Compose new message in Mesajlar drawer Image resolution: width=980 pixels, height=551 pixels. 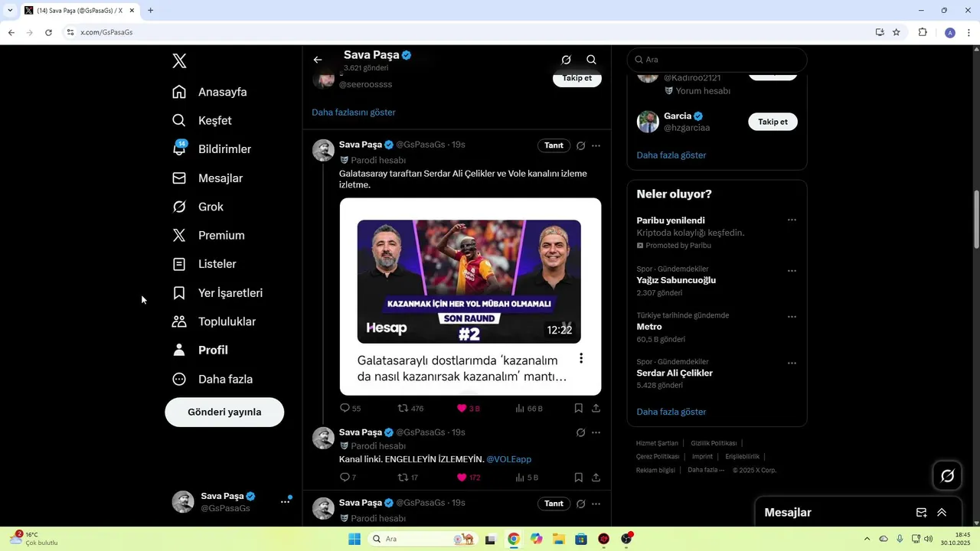click(x=922, y=513)
